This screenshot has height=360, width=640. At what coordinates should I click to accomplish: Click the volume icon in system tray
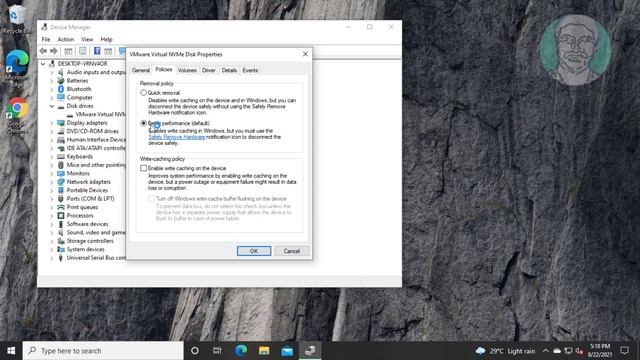tap(579, 351)
